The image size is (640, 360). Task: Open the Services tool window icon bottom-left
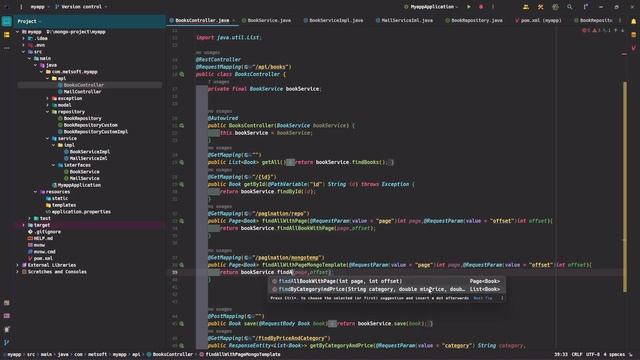point(7,302)
